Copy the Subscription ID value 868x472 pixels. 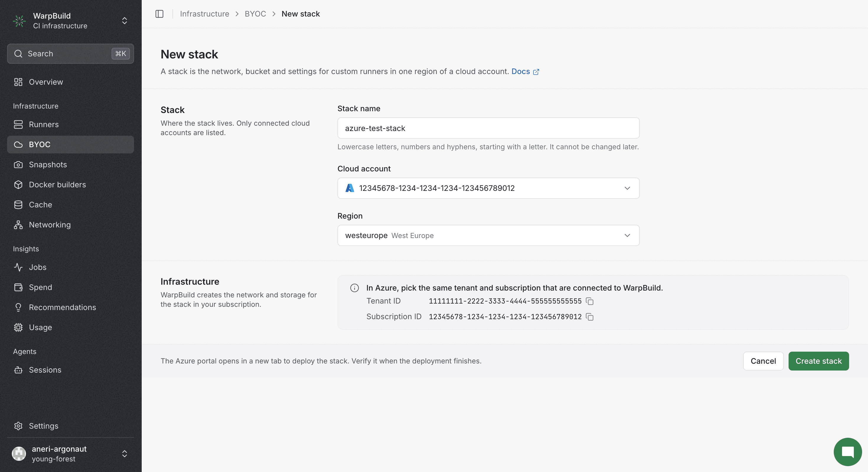click(590, 317)
